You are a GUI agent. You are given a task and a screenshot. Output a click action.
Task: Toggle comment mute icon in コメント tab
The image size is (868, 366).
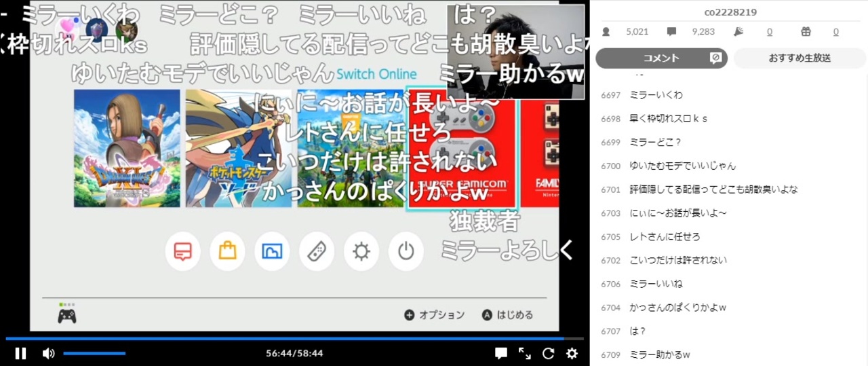click(x=715, y=58)
